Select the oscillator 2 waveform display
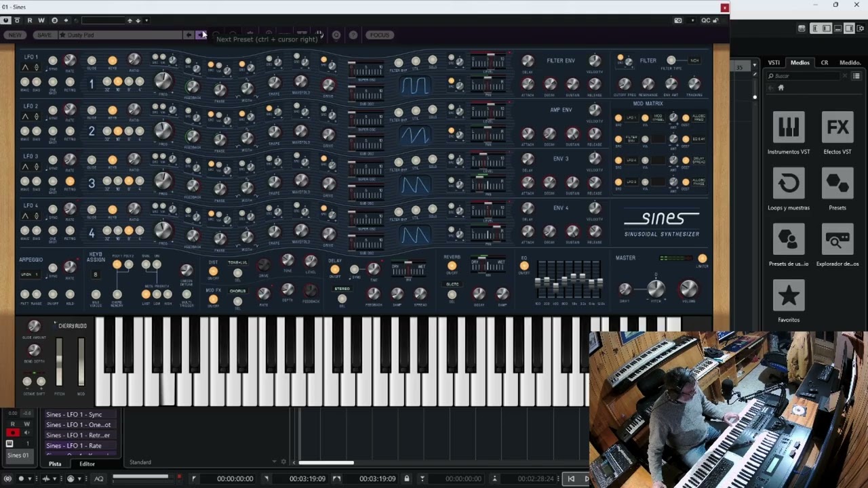 (x=415, y=135)
